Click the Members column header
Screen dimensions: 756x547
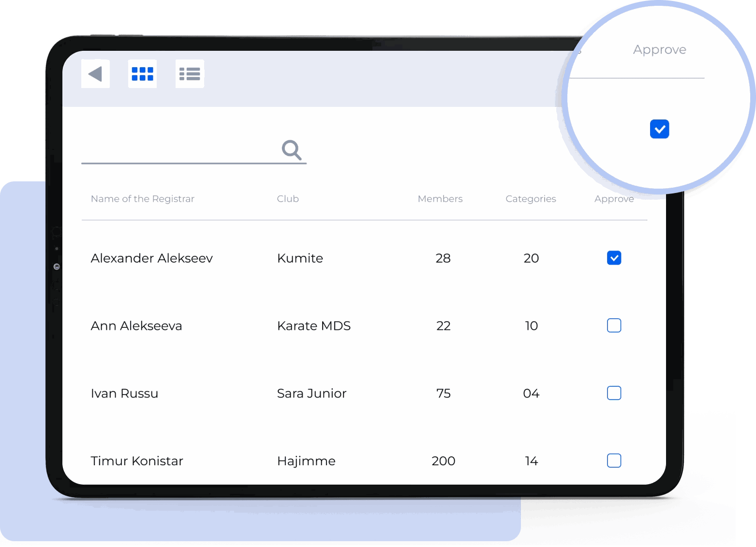tap(440, 199)
